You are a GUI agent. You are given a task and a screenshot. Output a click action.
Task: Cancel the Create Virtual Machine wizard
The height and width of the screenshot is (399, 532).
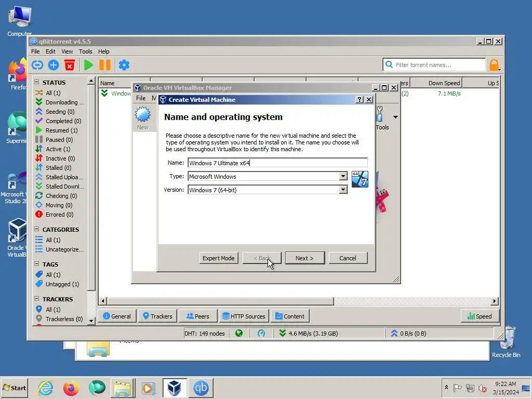[348, 258]
